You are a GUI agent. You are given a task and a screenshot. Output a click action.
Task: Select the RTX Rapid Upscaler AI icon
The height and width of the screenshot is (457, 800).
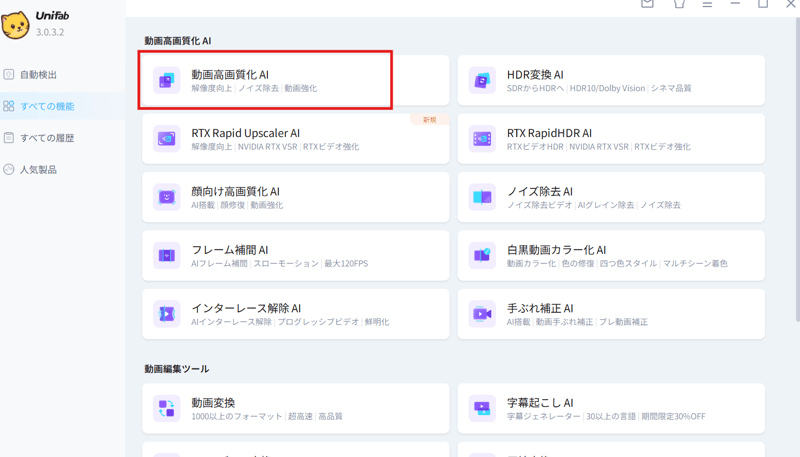click(x=167, y=139)
